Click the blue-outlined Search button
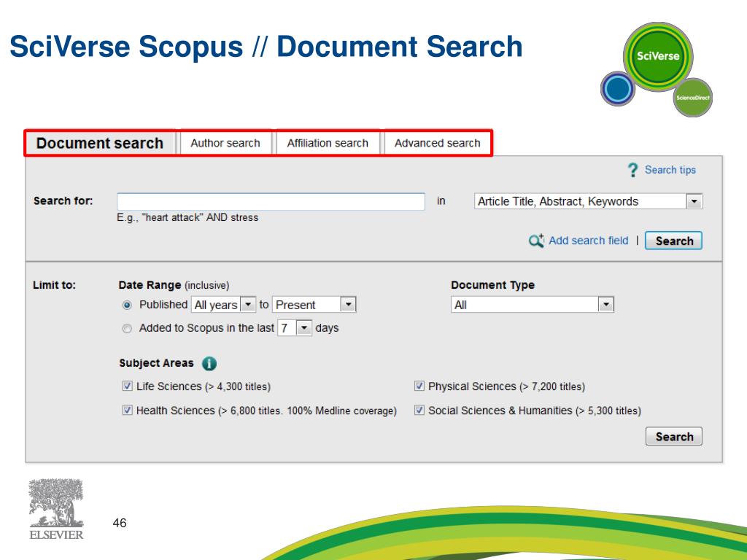Viewport: 747px width, 560px height. [673, 241]
